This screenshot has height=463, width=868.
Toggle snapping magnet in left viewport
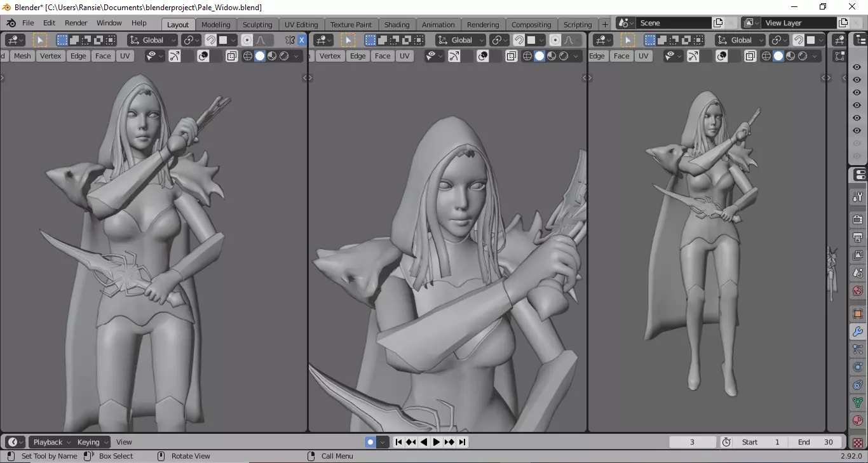tap(211, 40)
